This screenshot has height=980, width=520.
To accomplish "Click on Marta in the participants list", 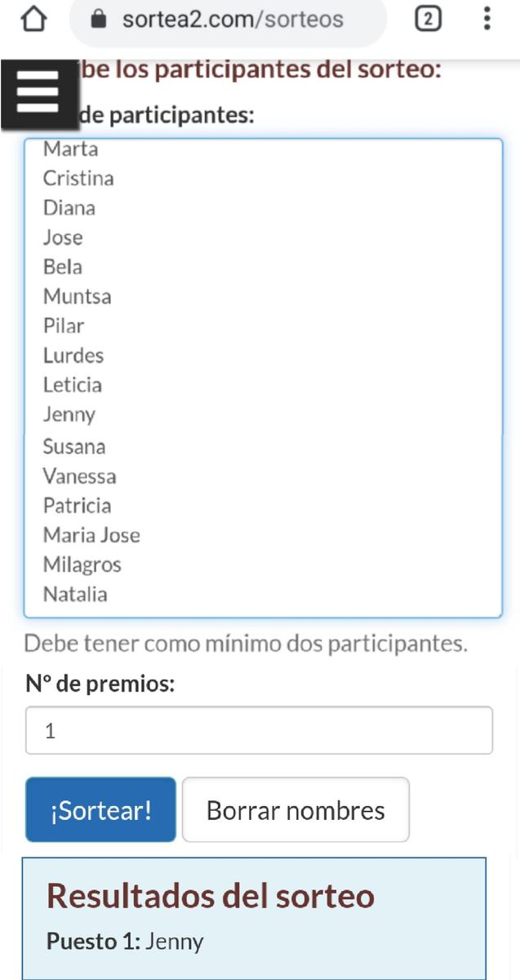I will coord(71,149).
